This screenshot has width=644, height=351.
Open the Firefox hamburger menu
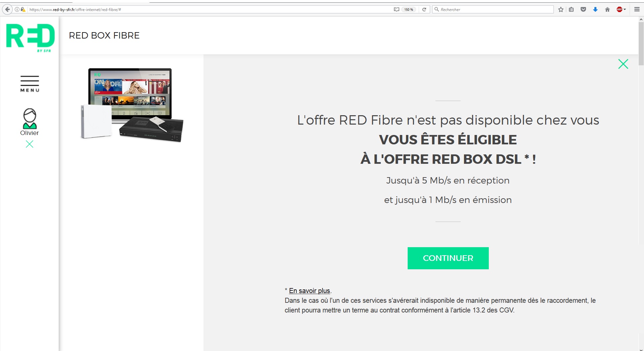[637, 9]
